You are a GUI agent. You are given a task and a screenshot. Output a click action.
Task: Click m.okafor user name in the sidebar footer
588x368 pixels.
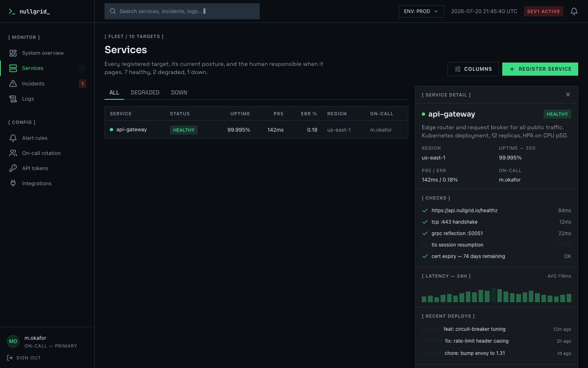click(35, 338)
